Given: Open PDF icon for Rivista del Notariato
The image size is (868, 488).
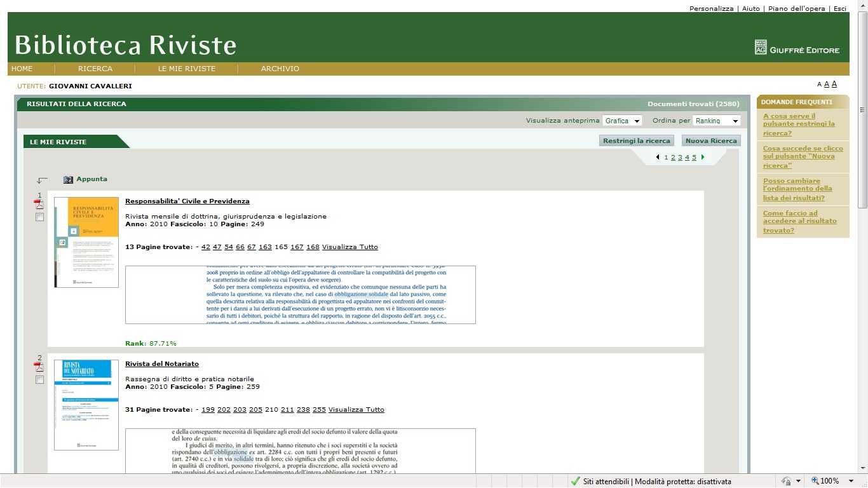Looking at the screenshot, I should click(x=39, y=367).
